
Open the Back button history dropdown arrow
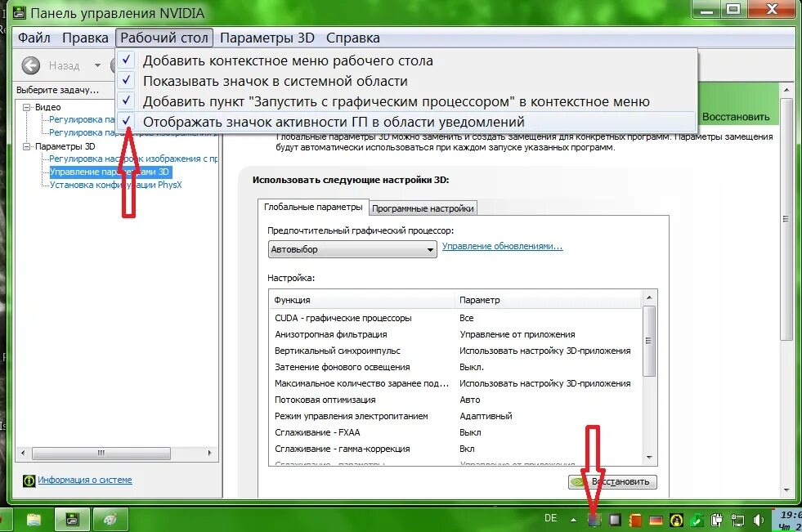[97, 65]
